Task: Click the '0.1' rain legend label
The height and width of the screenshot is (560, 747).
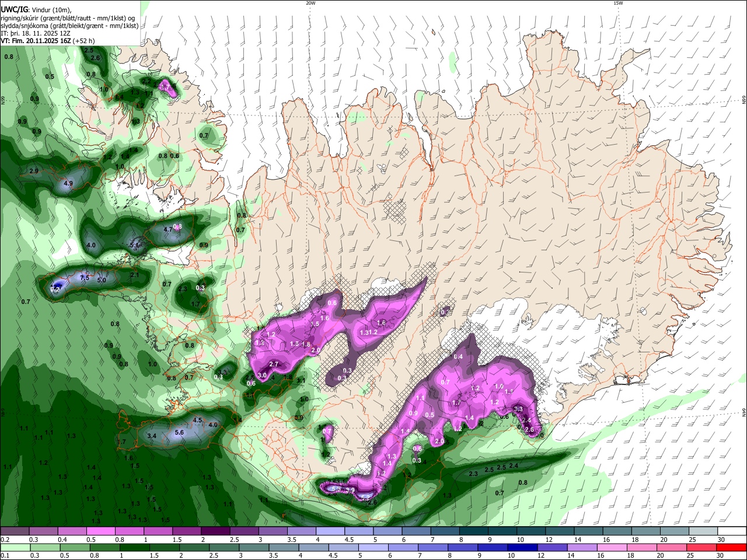Action: click(x=4, y=556)
